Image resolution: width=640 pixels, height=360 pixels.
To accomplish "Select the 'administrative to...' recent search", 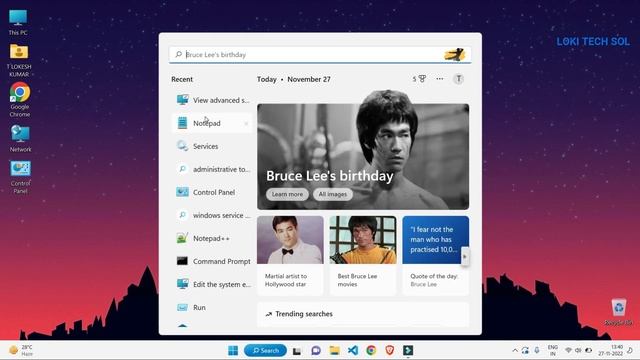I will [x=212, y=169].
